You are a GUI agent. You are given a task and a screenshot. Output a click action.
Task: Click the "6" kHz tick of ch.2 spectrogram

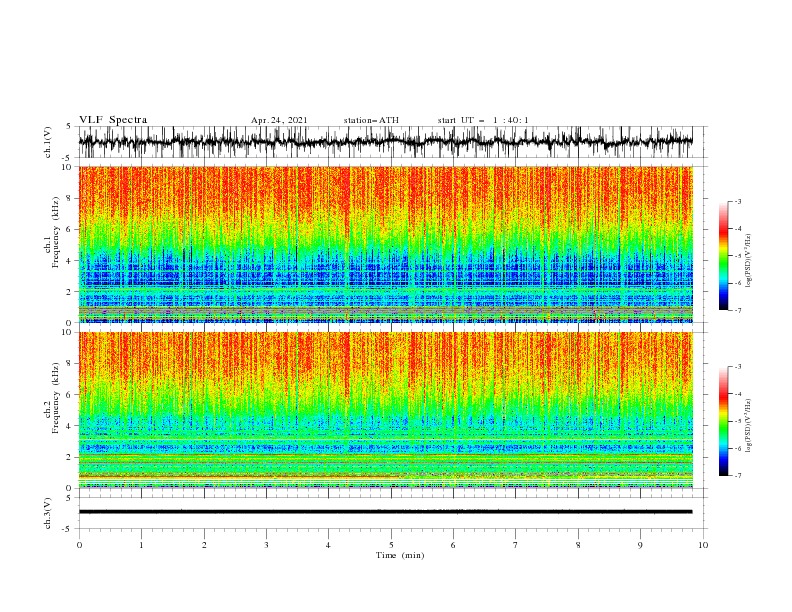pos(69,394)
